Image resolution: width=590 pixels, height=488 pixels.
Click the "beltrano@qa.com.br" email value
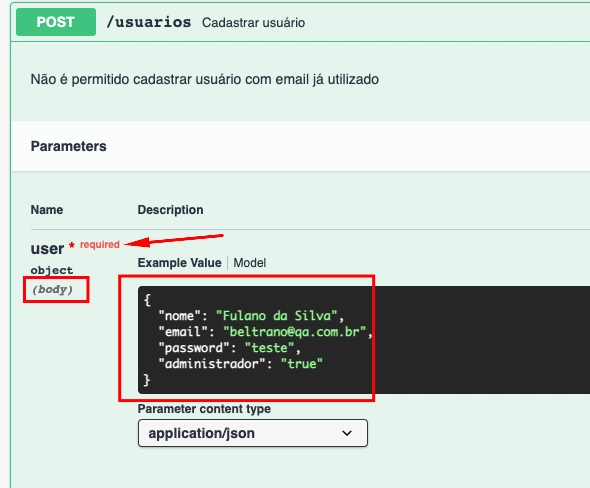[295, 331]
